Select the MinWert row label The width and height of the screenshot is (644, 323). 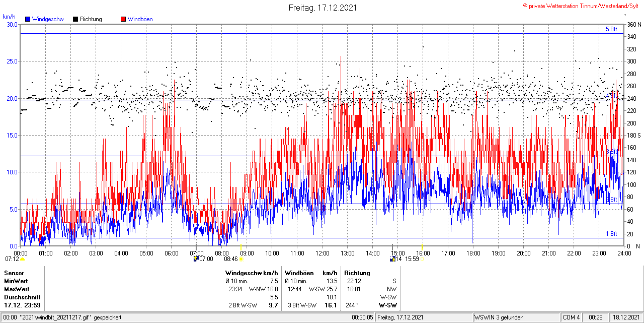16,281
